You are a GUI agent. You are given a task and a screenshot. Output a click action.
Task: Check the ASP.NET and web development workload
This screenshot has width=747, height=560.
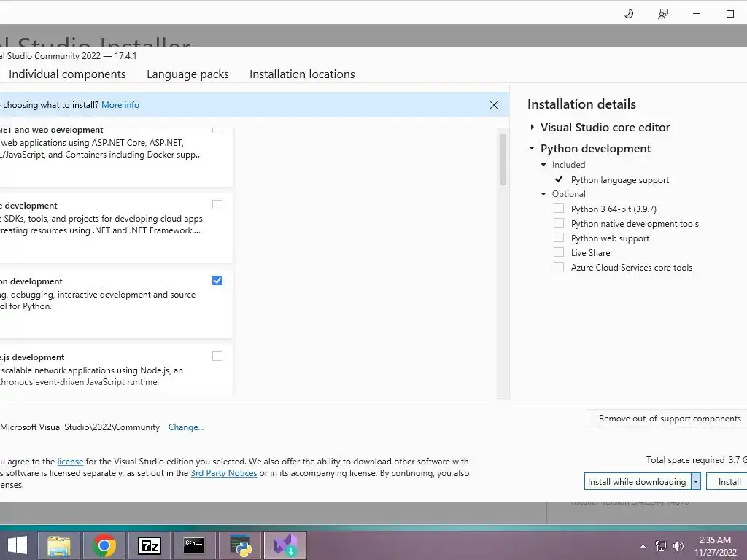point(217,130)
